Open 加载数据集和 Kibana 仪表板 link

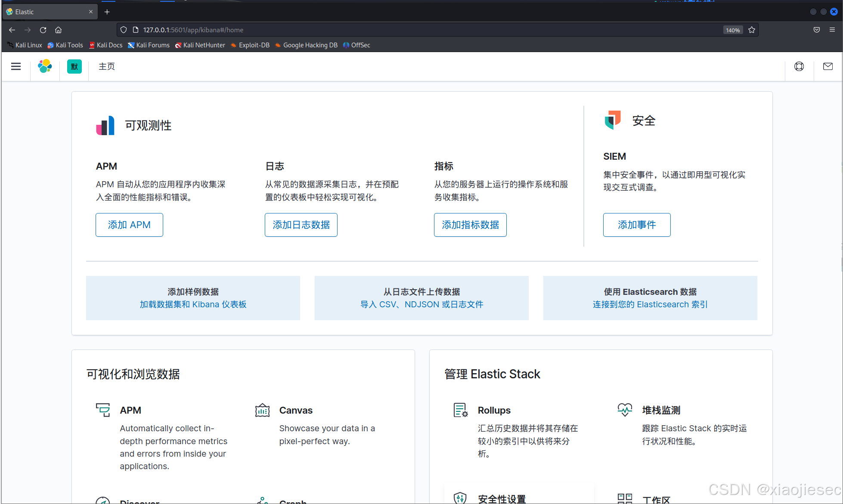[193, 304]
